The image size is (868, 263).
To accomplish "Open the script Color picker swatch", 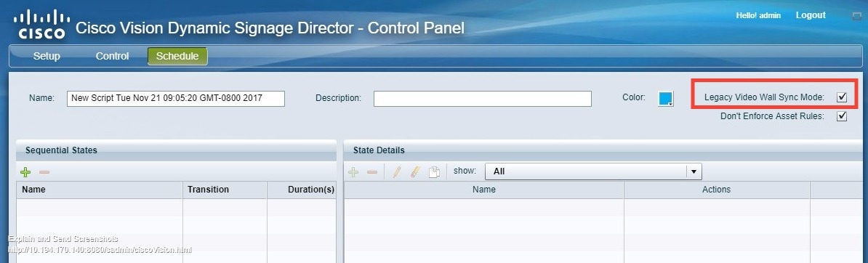I will pyautogui.click(x=665, y=98).
